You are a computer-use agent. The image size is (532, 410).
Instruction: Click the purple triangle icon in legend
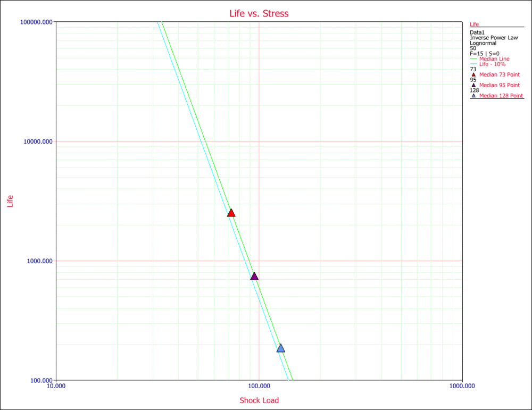(473, 85)
